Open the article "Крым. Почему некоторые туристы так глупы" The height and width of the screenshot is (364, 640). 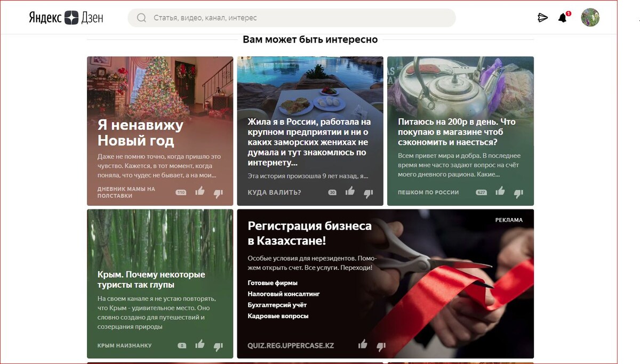151,280
